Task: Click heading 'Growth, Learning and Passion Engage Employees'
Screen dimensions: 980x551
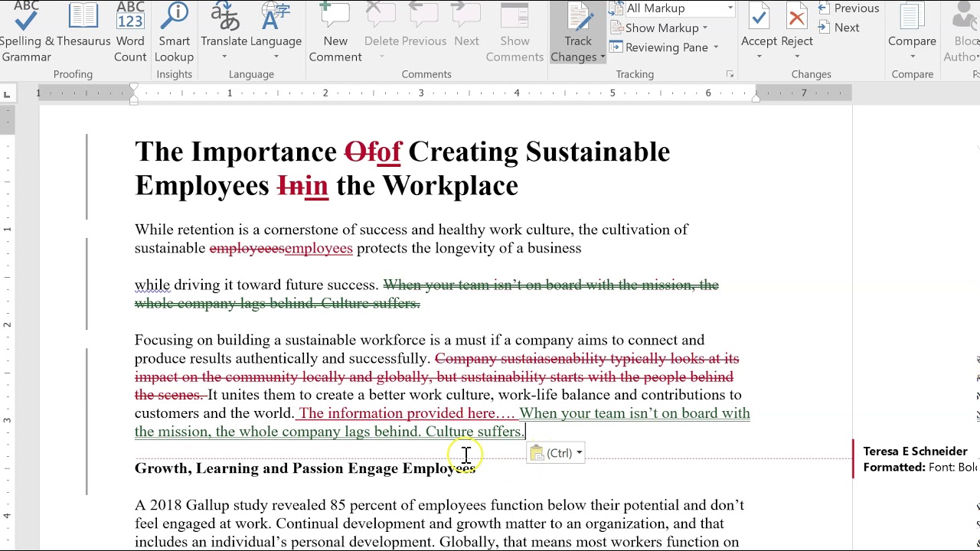Action: click(305, 468)
